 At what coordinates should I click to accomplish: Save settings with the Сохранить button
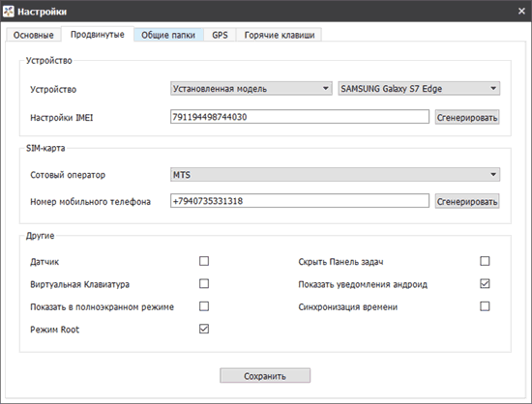pos(265,376)
